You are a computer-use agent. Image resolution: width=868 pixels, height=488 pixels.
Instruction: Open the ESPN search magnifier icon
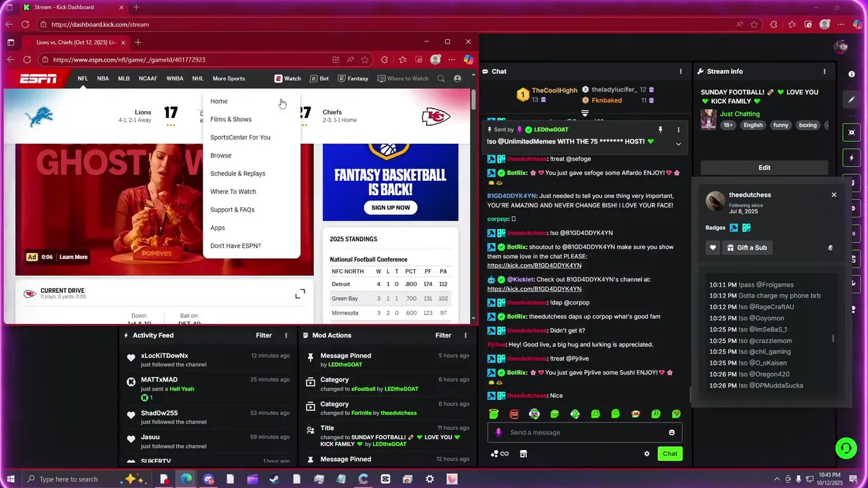pos(441,79)
